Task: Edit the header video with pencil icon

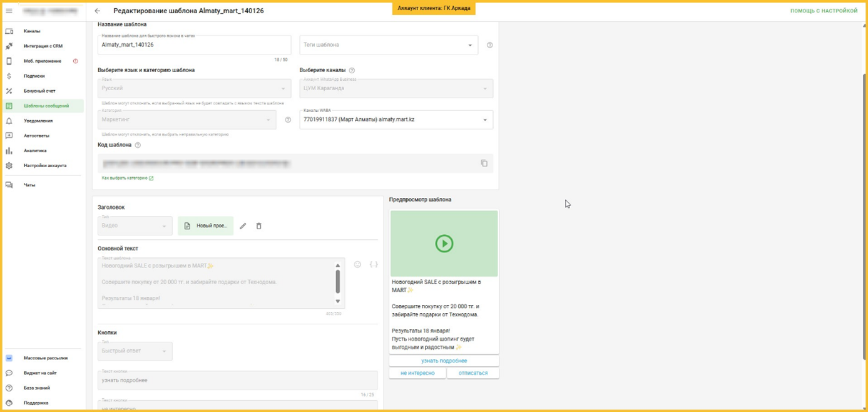Action: tap(243, 226)
